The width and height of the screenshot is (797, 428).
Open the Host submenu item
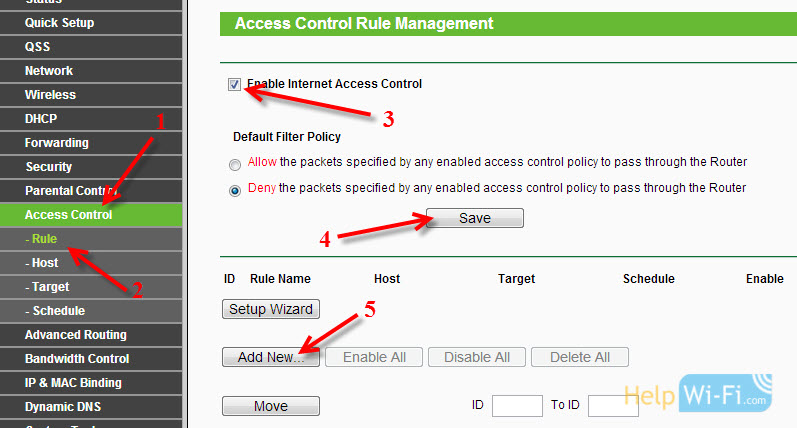point(91,263)
